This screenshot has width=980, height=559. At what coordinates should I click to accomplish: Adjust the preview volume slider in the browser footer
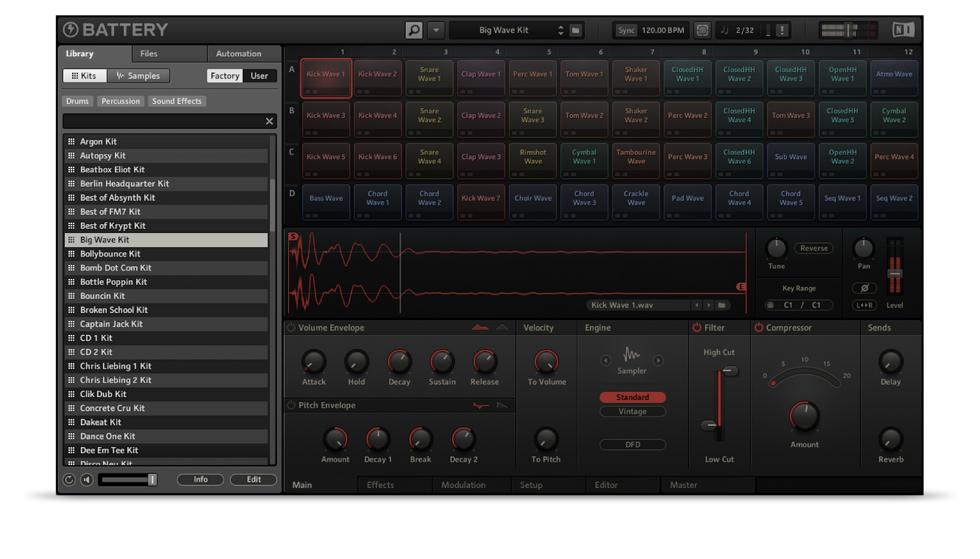tap(128, 480)
